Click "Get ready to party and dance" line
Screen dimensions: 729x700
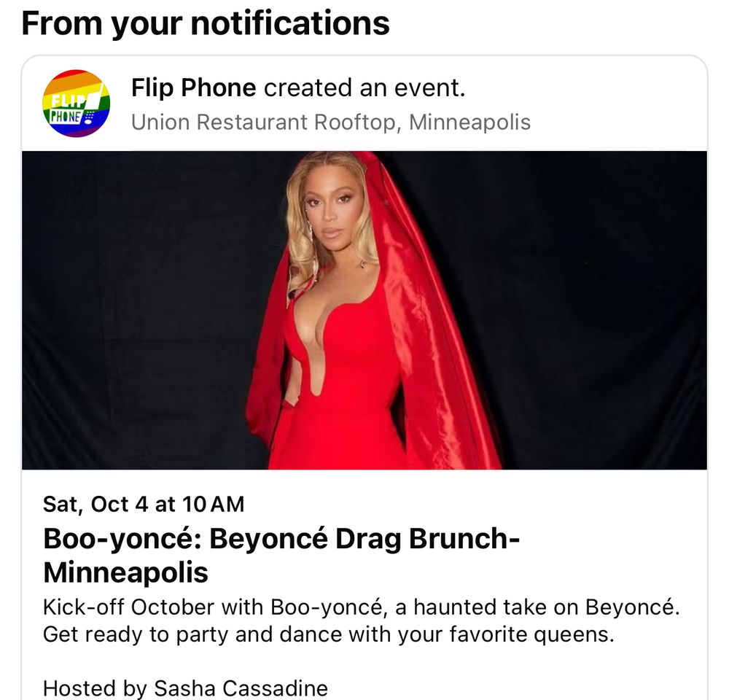click(x=329, y=634)
